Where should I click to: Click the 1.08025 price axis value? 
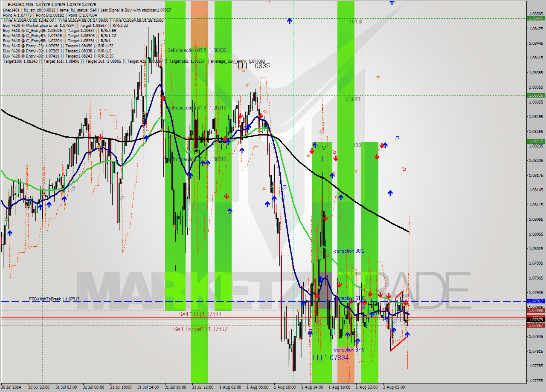pos(536,248)
